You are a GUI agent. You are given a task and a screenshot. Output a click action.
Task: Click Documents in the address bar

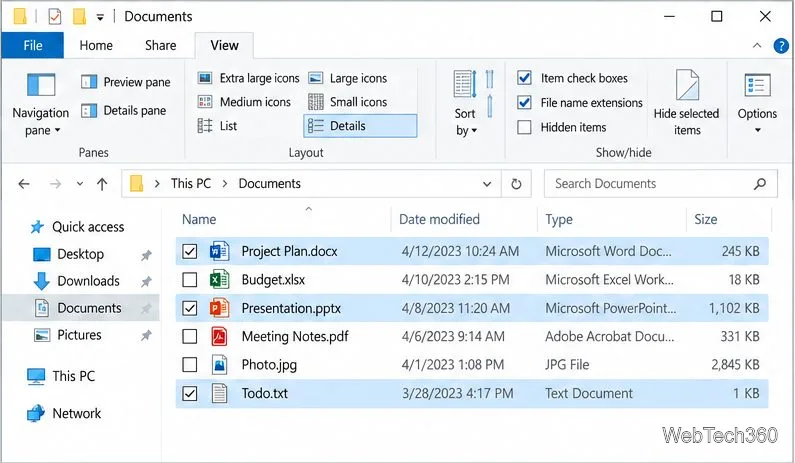click(x=269, y=183)
